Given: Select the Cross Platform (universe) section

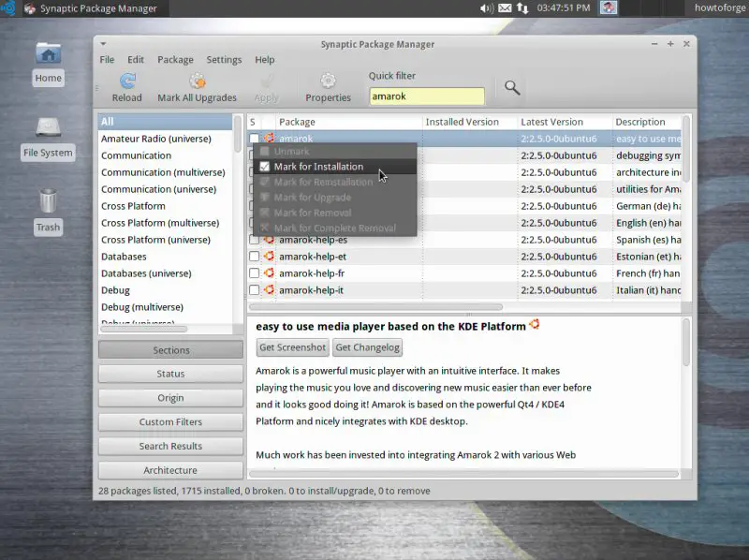Looking at the screenshot, I should click(166, 240).
